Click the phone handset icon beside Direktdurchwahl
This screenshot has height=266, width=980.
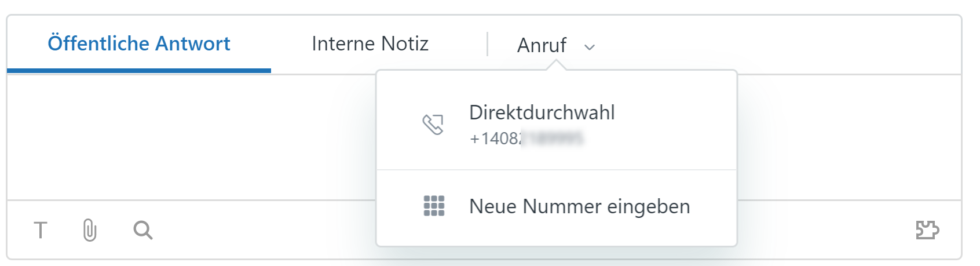[x=433, y=124]
